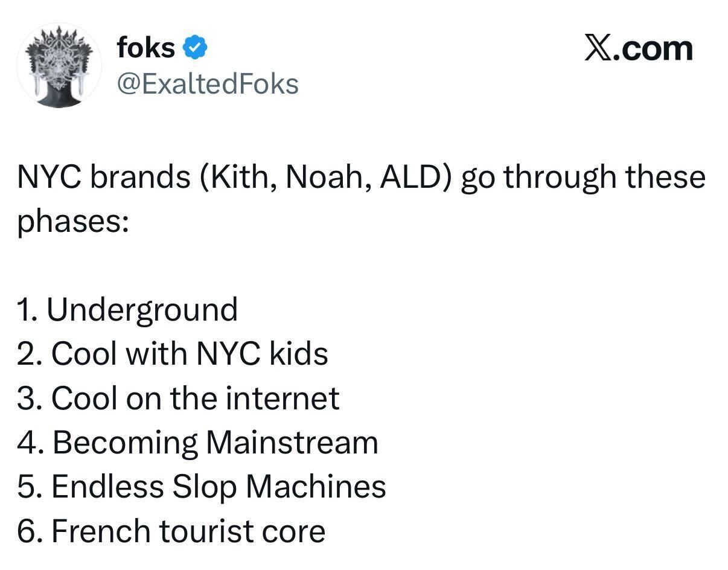Viewport: 728px width, 570px height.
Task: Click the word Machines in item five
Action: [316, 487]
